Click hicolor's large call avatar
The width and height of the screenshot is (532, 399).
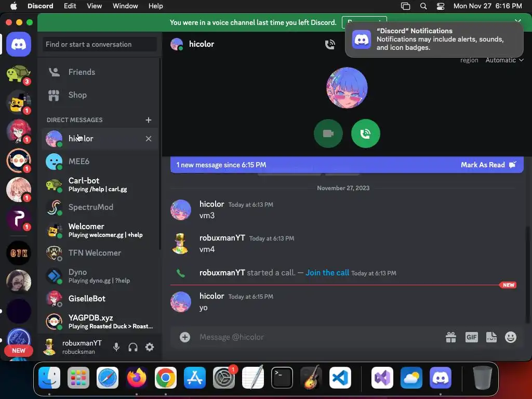click(347, 87)
